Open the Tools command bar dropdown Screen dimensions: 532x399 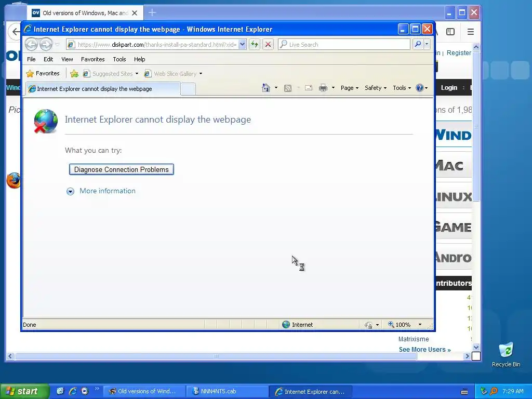(x=402, y=88)
